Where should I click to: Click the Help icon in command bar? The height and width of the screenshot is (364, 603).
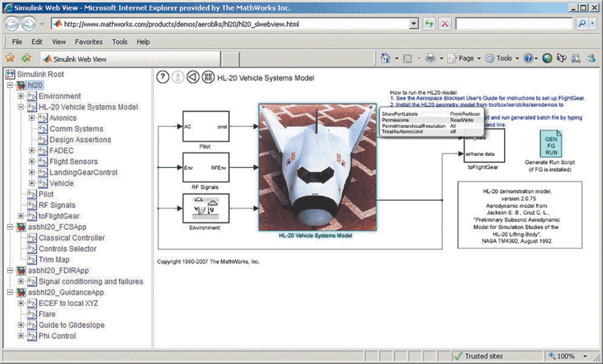[528, 59]
